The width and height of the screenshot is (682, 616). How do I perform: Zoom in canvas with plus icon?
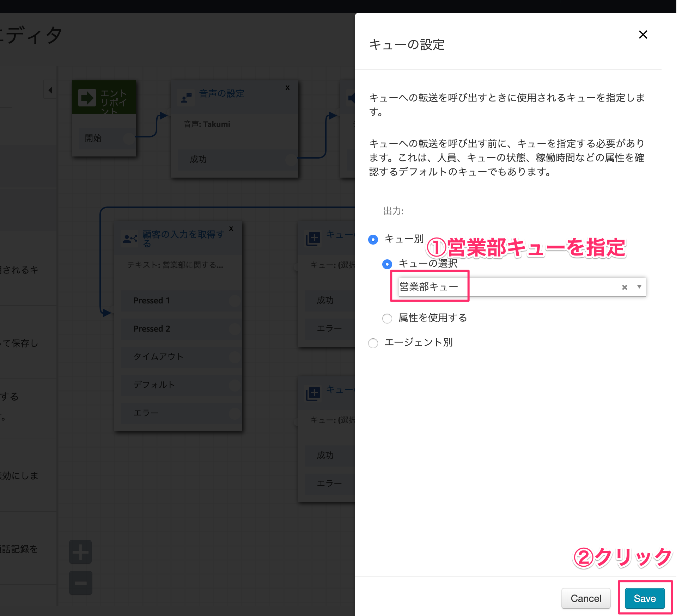(80, 552)
